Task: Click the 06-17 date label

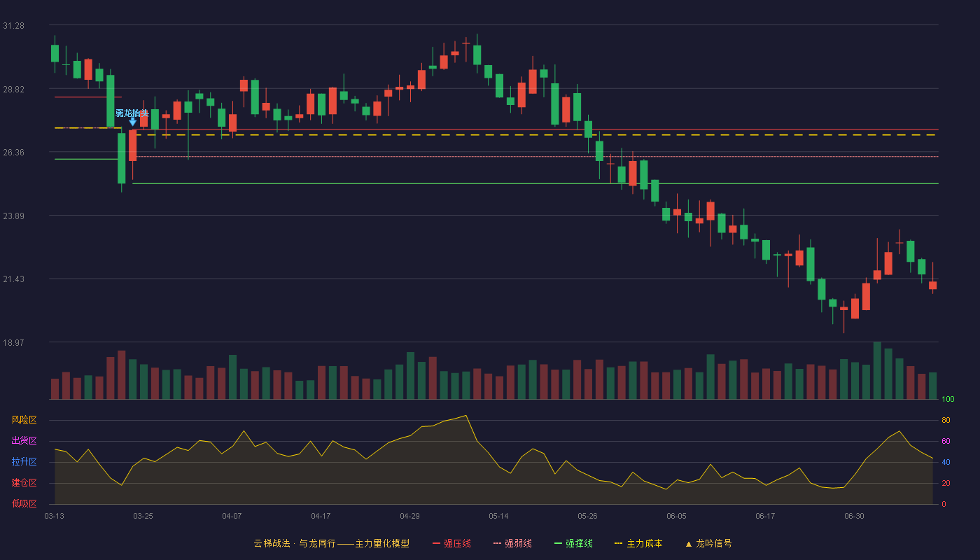Action: 765,516
